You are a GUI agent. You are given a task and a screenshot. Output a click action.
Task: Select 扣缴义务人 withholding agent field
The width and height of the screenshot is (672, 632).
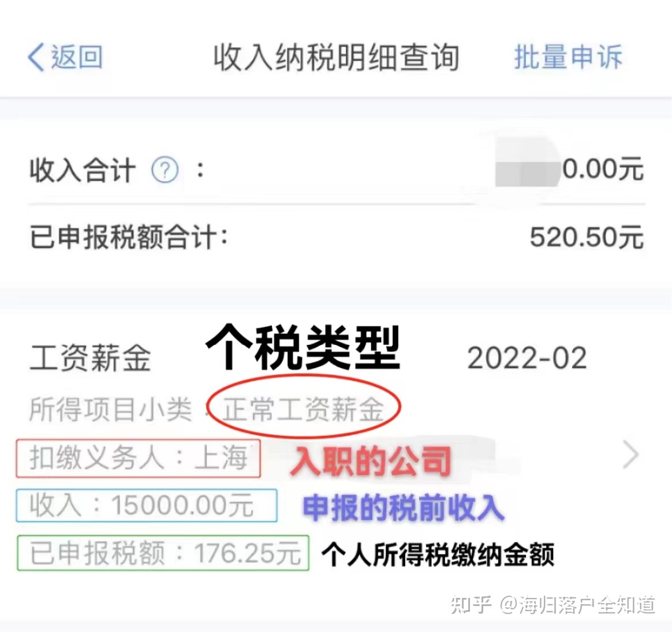139,458
